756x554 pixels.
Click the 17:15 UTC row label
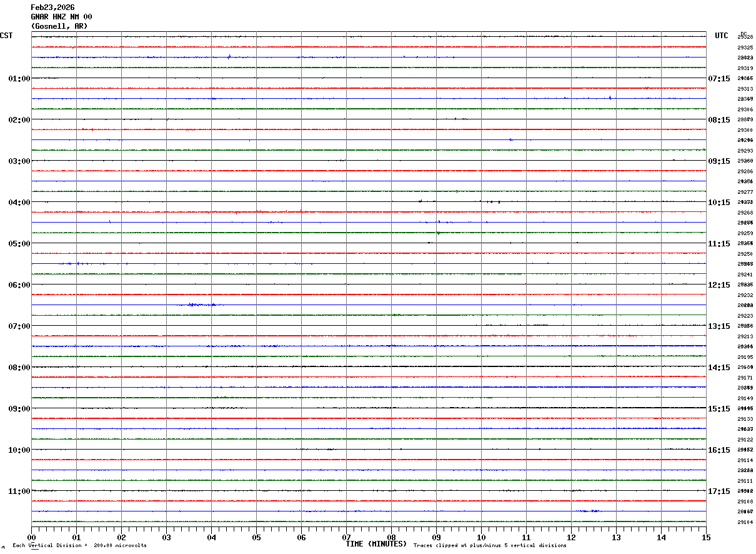tap(719, 491)
